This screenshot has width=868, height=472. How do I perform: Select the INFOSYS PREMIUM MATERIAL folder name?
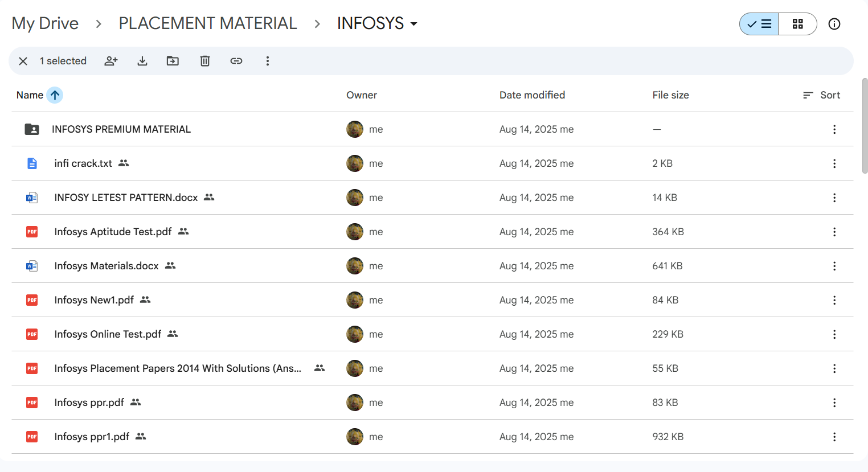(121, 129)
